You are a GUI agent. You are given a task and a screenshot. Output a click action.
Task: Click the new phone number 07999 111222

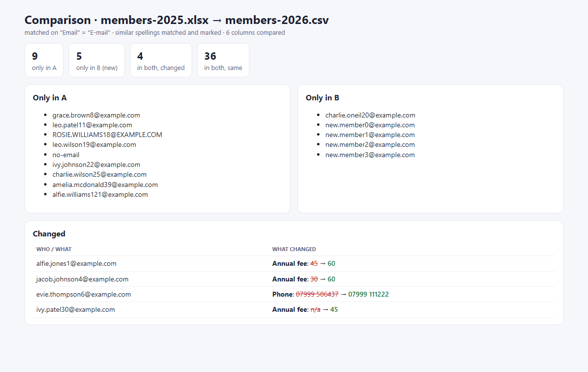[368, 294]
